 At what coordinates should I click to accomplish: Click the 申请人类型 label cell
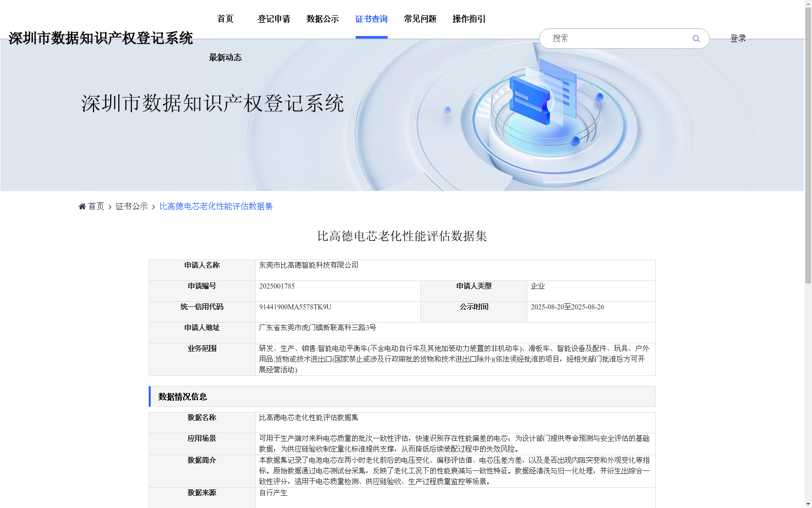pos(473,291)
